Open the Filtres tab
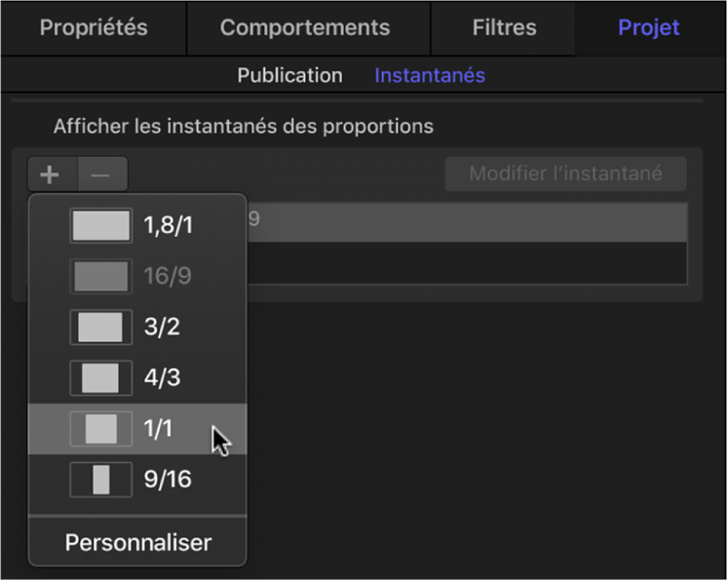The width and height of the screenshot is (728, 581). tap(504, 27)
